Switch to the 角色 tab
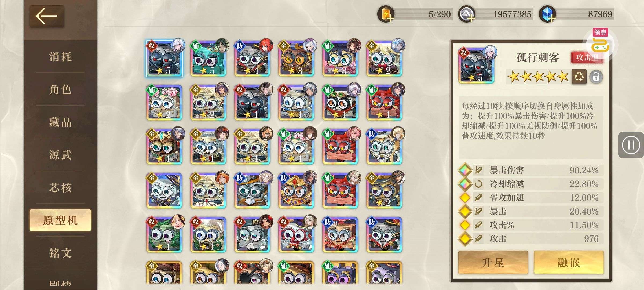This screenshot has width=644, height=290. [60, 90]
